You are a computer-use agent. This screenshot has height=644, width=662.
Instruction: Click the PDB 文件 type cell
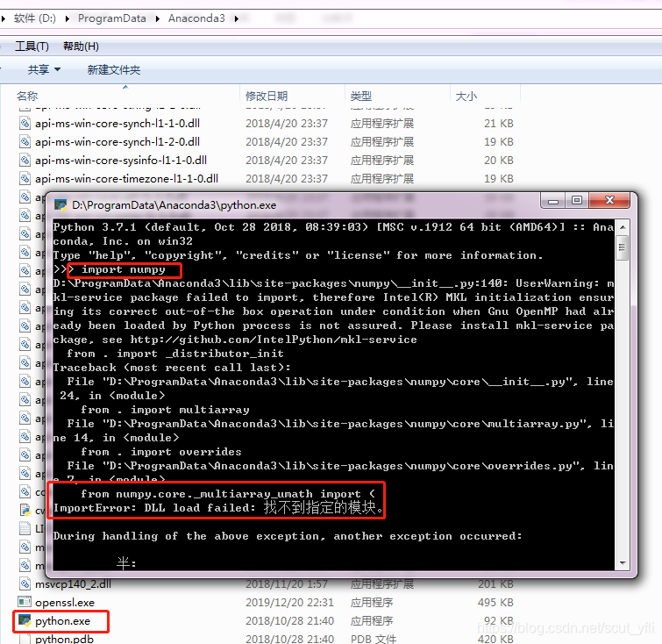click(x=374, y=639)
